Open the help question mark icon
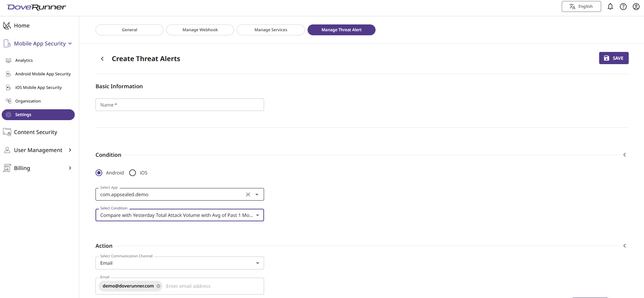644x298 pixels. pos(623,6)
